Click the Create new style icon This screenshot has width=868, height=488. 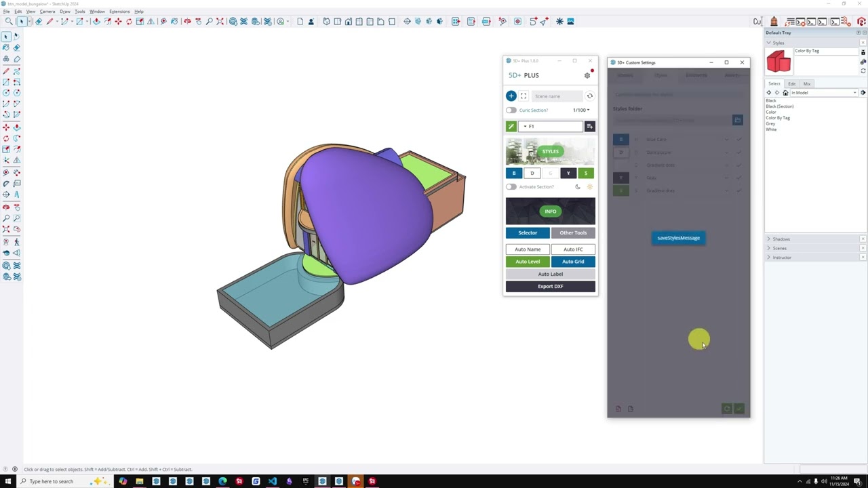pos(863,62)
